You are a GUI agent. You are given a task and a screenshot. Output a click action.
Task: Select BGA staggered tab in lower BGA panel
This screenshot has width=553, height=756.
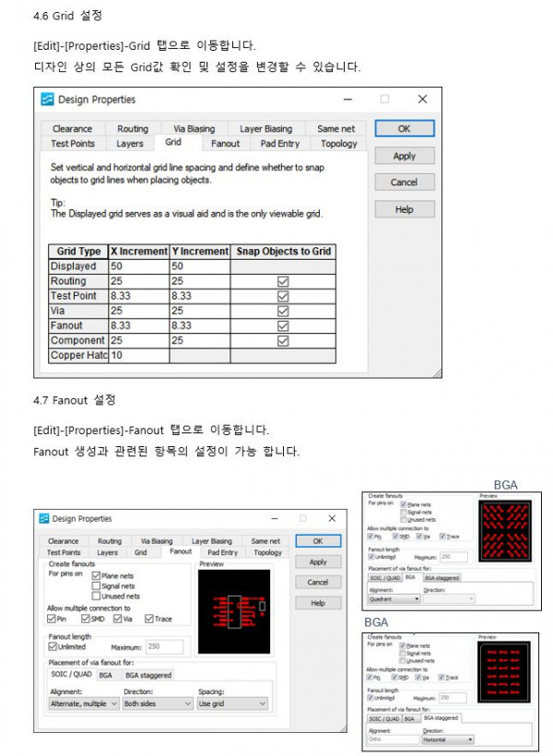pos(441,718)
